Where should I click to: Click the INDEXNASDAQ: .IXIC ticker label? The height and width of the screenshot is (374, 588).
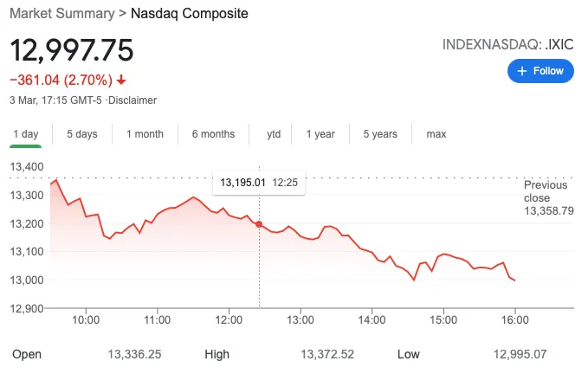(x=507, y=45)
